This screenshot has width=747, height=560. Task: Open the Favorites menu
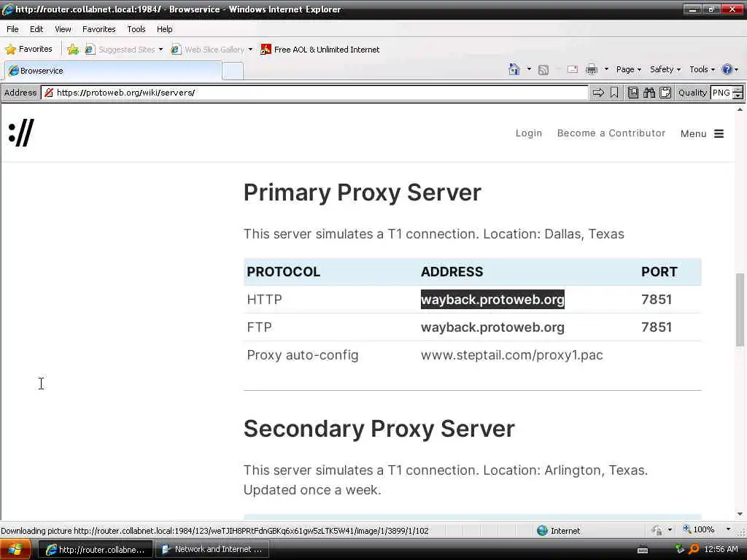point(98,29)
